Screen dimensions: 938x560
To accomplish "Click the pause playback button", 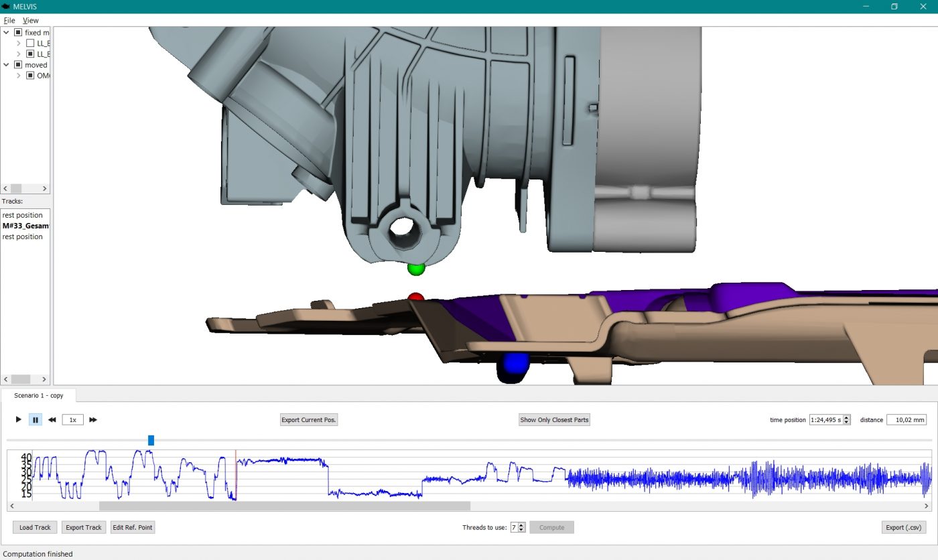I will tap(36, 420).
